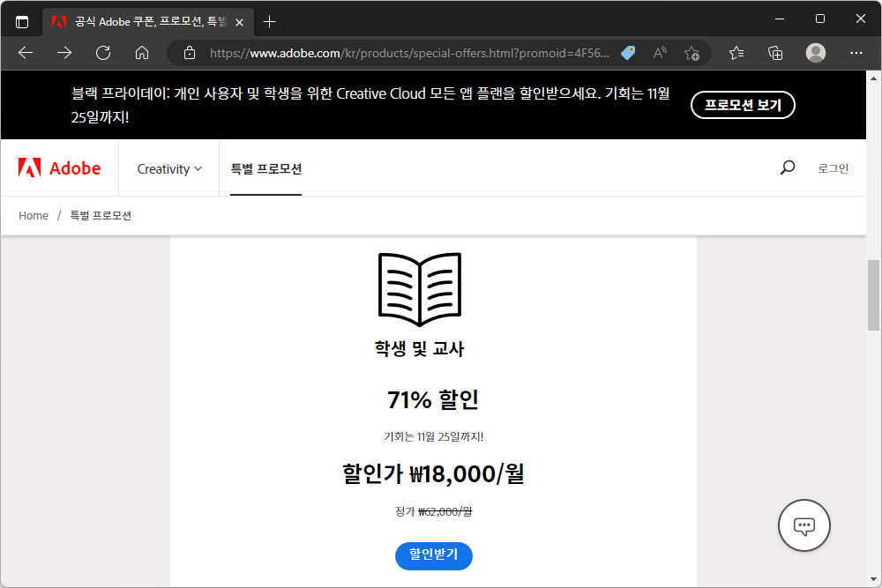Click the Home breadcrumb link
The height and width of the screenshot is (588, 882).
pos(34,216)
